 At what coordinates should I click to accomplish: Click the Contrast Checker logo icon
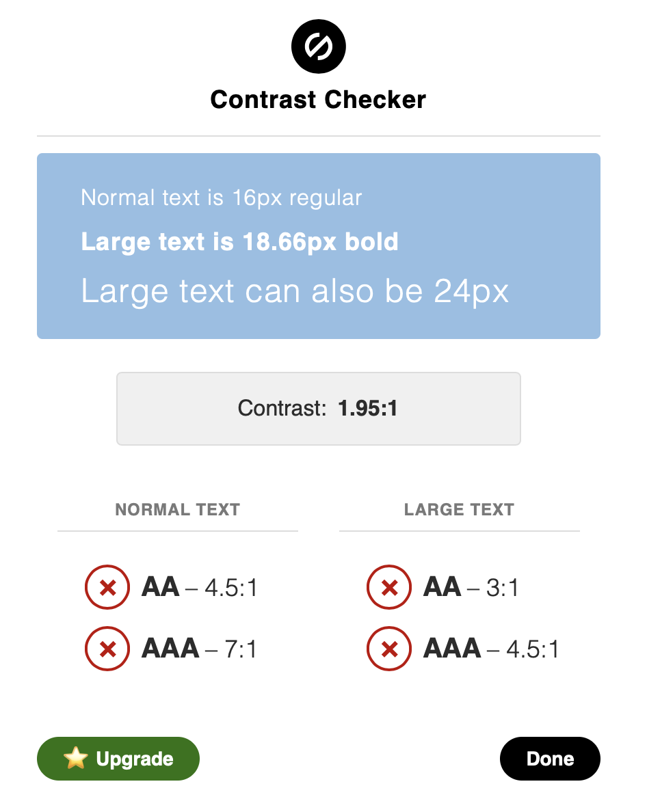coord(318,46)
